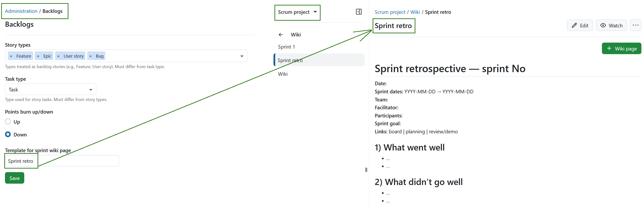Click the Sprint retro page title
This screenshot has height=210, width=644.
393,26
